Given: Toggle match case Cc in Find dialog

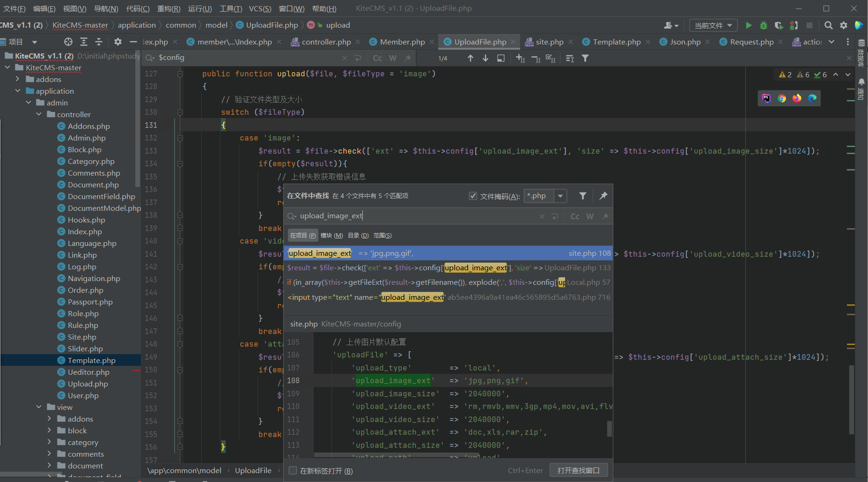Looking at the screenshot, I should 575,216.
